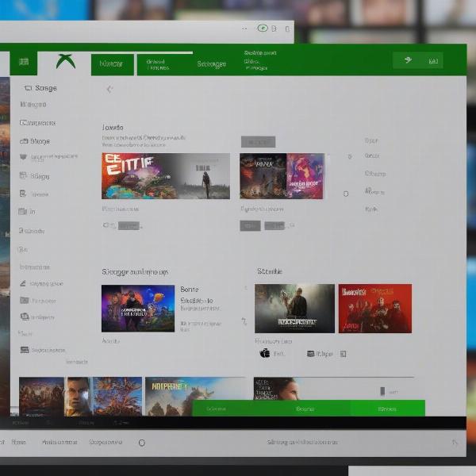Click the black puzzle-shaped icon under the 'Scenlie' thumbnails
Viewport: 476px width, 476px height.
click(265, 353)
